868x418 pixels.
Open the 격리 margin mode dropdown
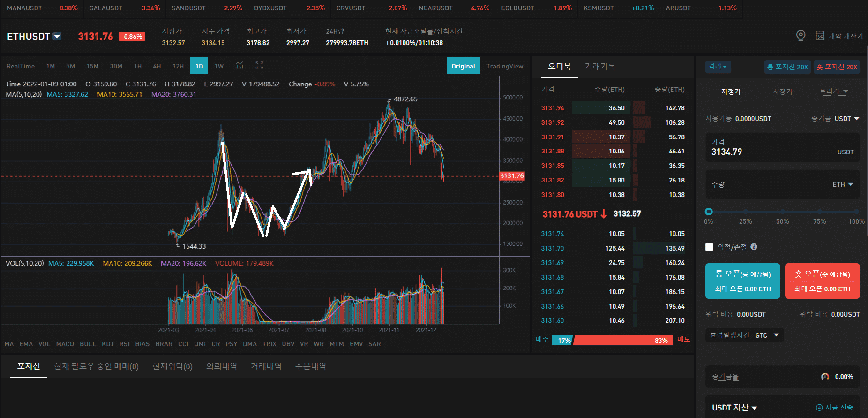718,67
